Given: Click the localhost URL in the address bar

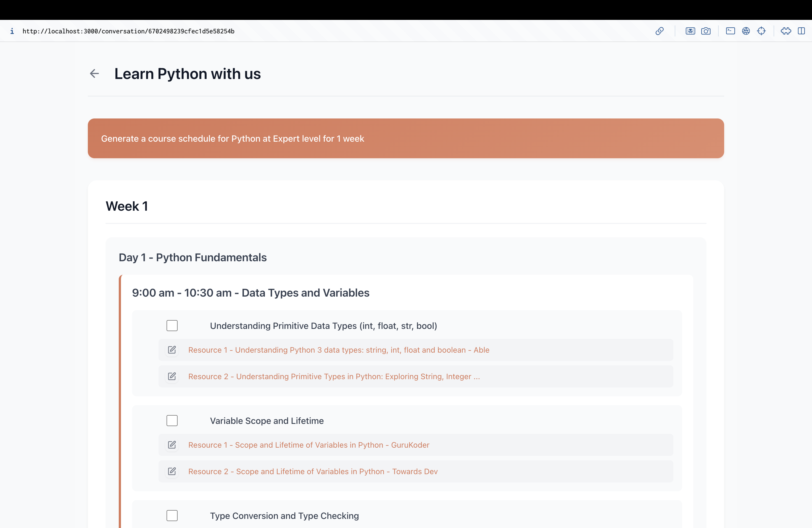Looking at the screenshot, I should point(128,31).
